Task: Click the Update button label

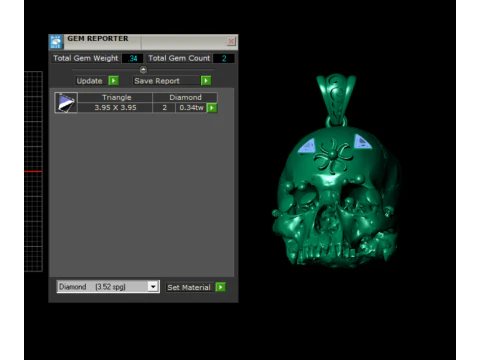Action: point(89,81)
